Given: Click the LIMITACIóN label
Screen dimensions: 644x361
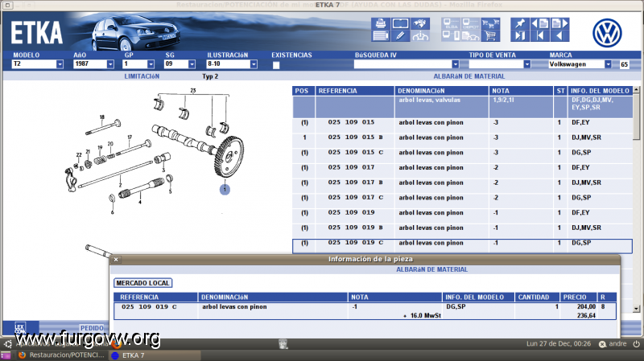Looking at the screenshot, I should pos(142,76).
